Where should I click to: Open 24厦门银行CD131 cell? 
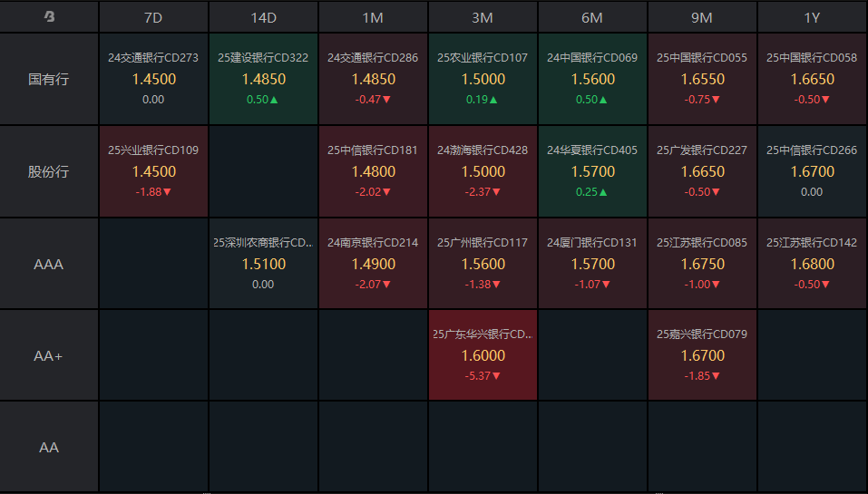pyautogui.click(x=592, y=264)
